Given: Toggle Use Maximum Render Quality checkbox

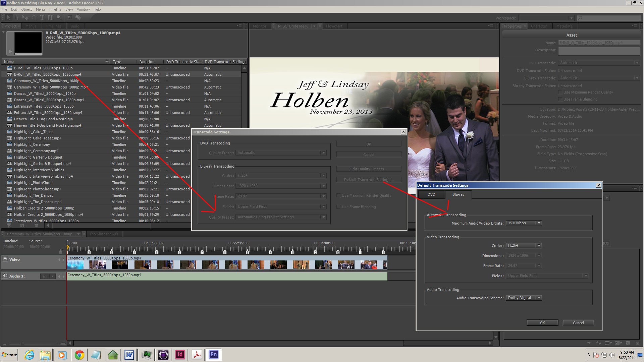Looking at the screenshot, I should pos(338,195).
